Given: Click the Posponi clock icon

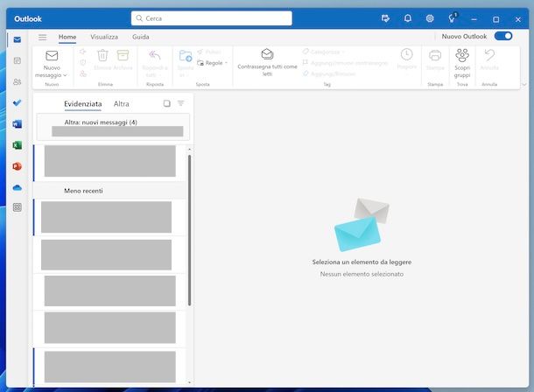Looking at the screenshot, I should [x=407, y=54].
